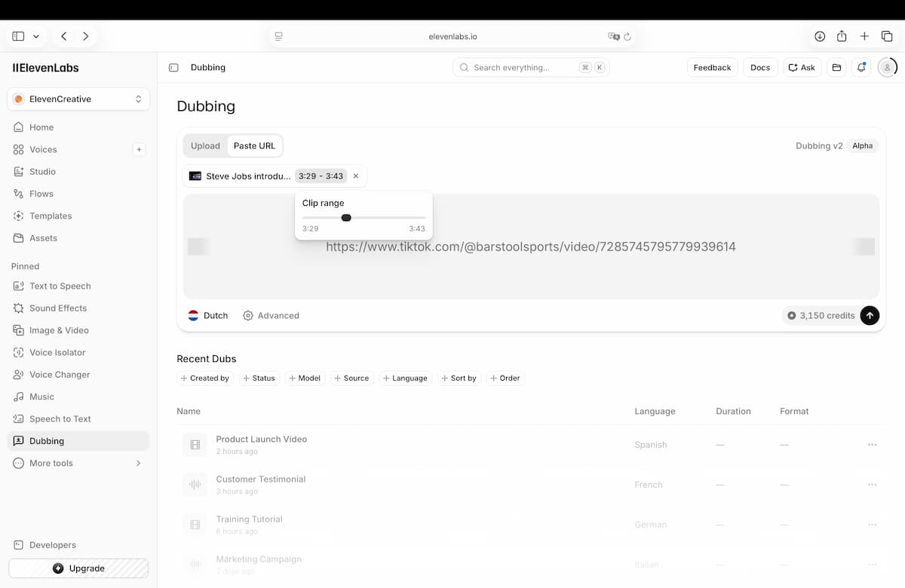Viewport: 905px width, 588px height.
Task: Open Sort by filter
Action: 459,378
